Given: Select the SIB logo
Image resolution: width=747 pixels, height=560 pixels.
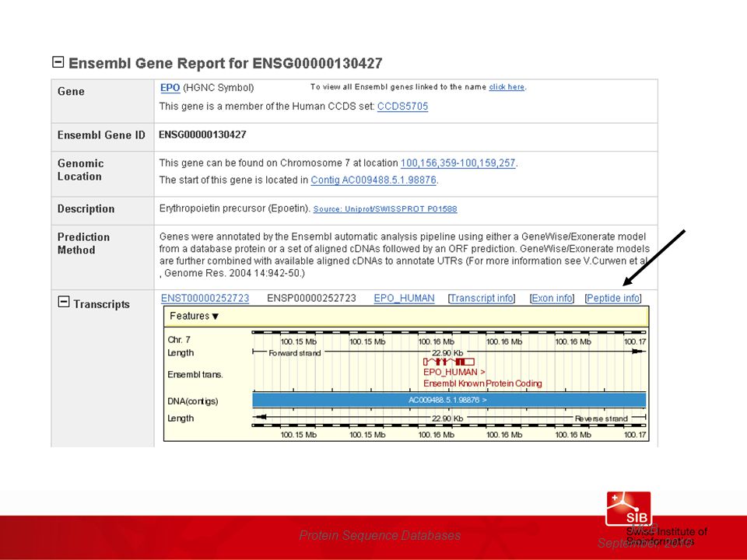Looking at the screenshot, I should [x=629, y=509].
